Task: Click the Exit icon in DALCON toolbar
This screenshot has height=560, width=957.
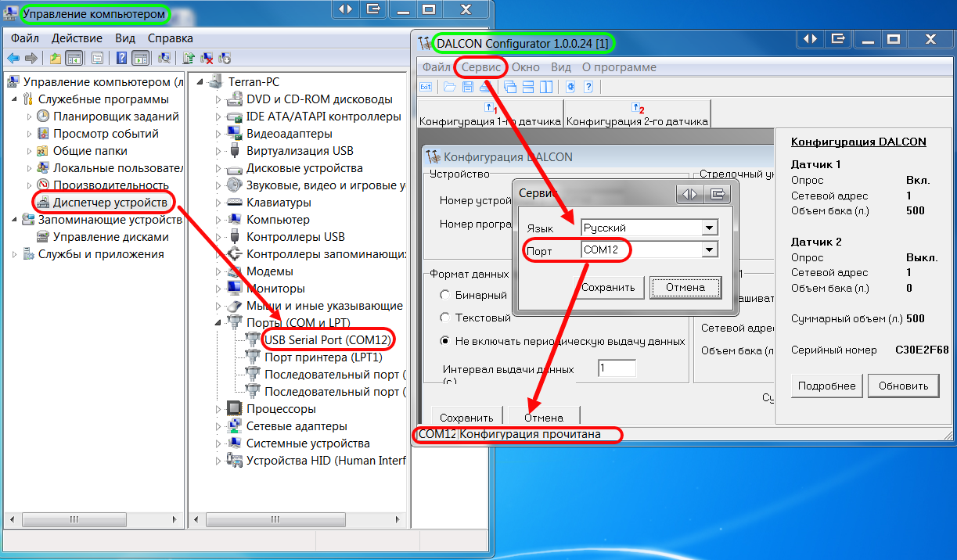Action: point(426,87)
